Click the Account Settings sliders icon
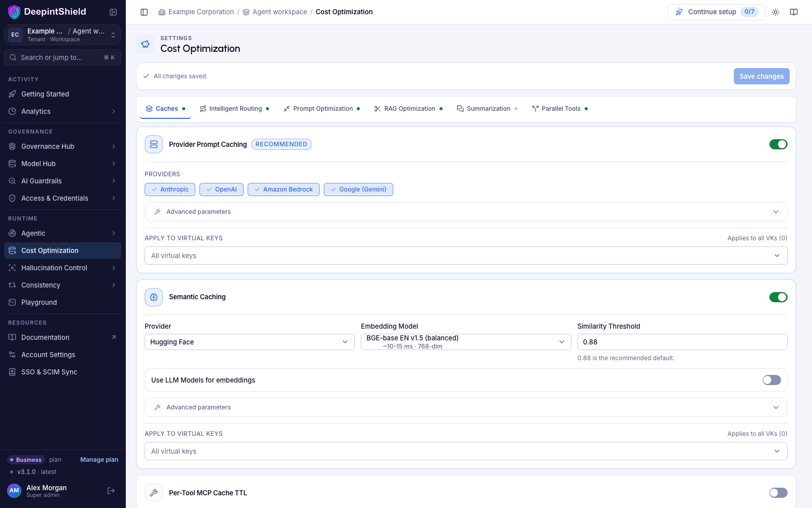 [x=12, y=355]
